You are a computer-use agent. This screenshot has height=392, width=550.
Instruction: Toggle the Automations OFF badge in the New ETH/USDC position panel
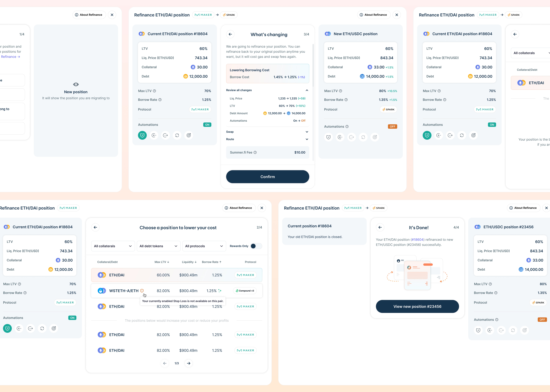tap(393, 127)
